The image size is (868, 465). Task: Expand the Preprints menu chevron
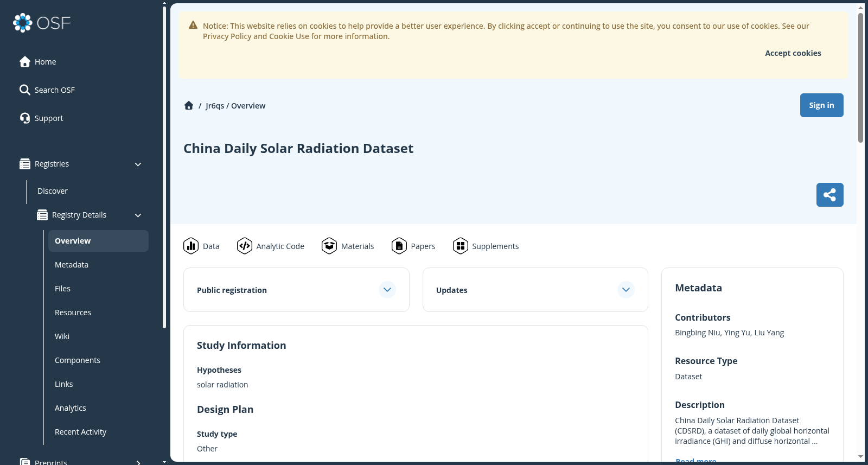click(x=138, y=462)
